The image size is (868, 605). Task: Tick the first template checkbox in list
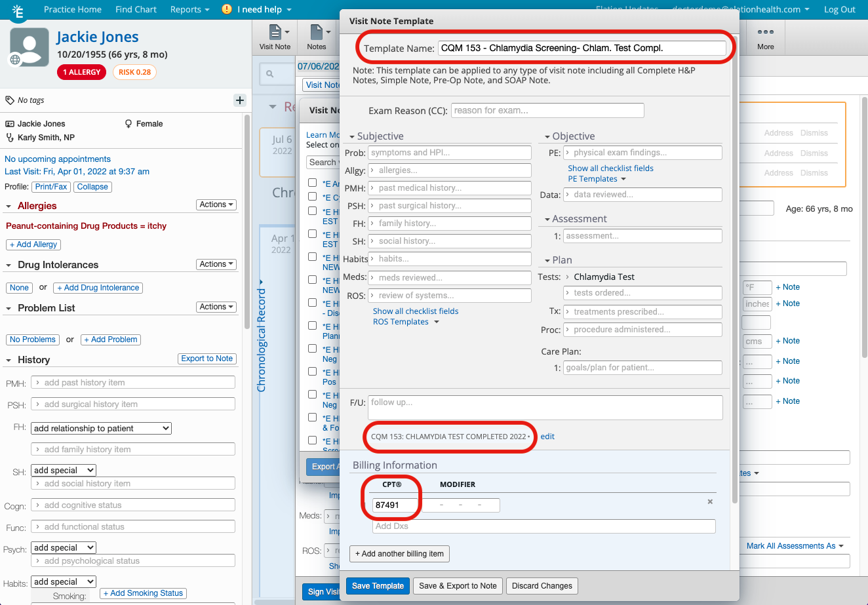pyautogui.click(x=313, y=183)
